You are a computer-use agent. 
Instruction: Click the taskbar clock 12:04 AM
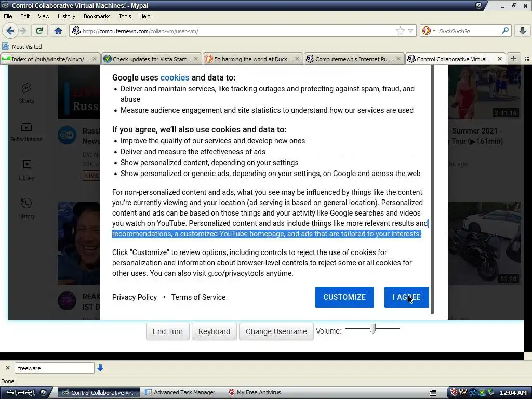513,393
